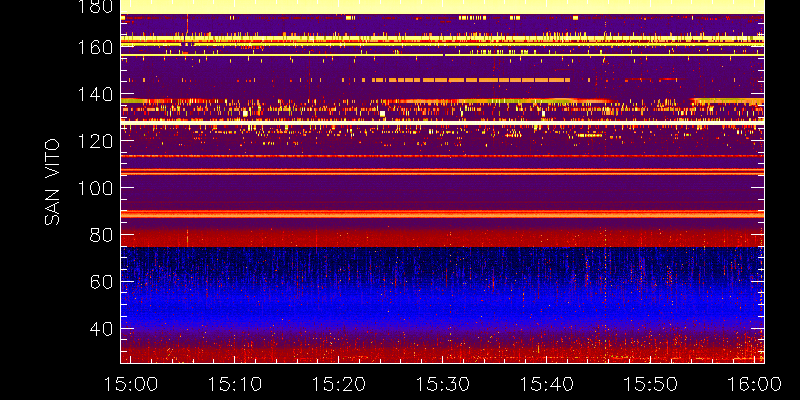The image size is (800, 400).
Task: Click the 15:00 time axis label
Action: (x=131, y=384)
